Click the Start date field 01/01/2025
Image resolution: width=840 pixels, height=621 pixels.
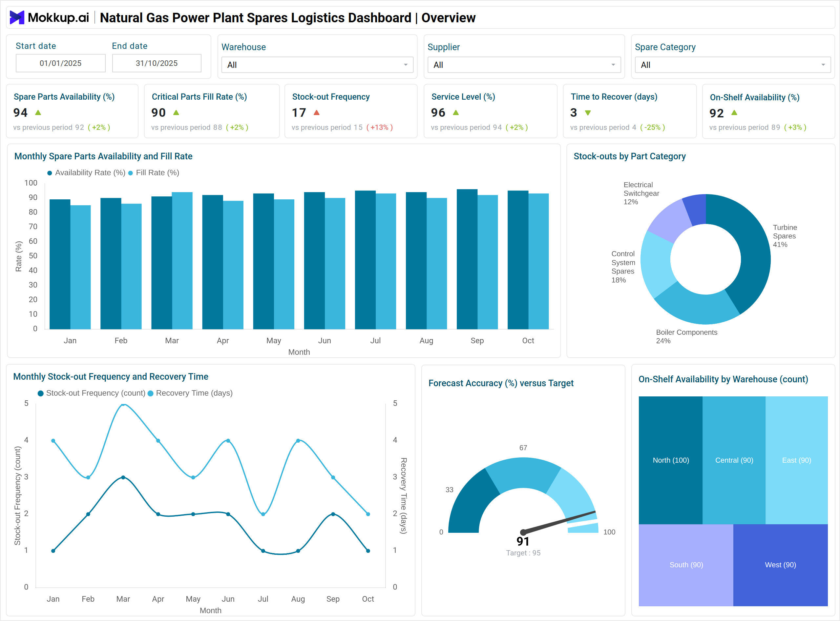(x=61, y=63)
